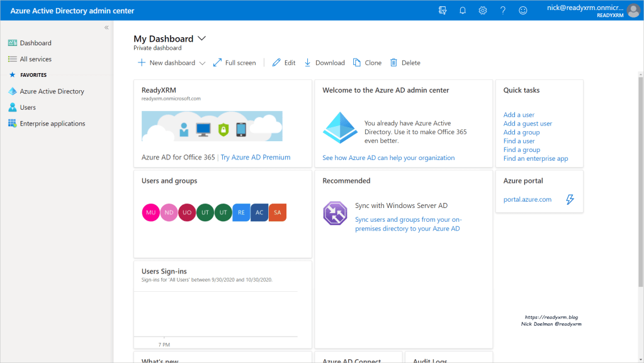Open Azure Active Directory in sidebar
The image size is (644, 363).
click(x=52, y=91)
